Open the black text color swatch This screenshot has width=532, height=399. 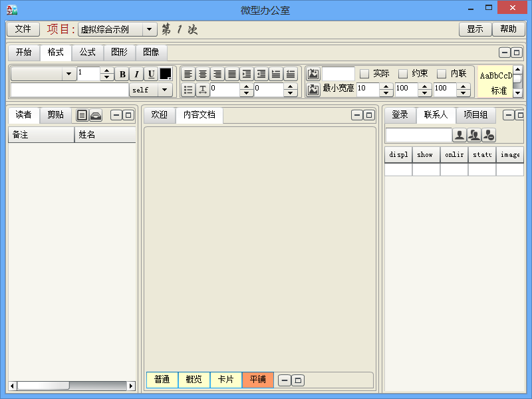pyautogui.click(x=165, y=74)
